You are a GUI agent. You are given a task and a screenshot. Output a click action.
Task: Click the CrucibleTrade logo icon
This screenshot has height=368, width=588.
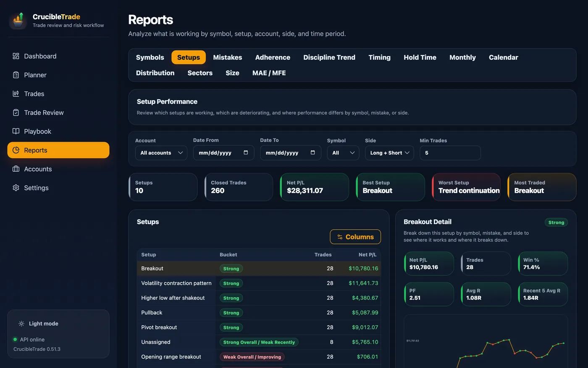tap(18, 20)
